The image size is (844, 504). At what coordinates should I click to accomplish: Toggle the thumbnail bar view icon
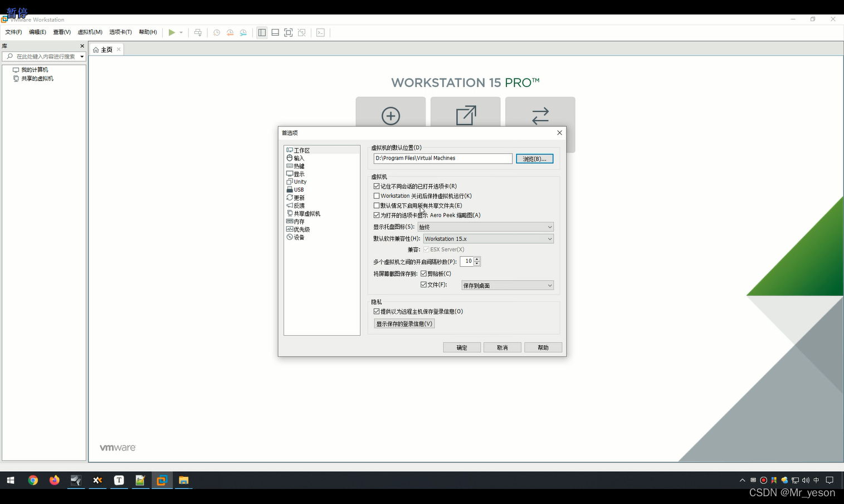[275, 32]
